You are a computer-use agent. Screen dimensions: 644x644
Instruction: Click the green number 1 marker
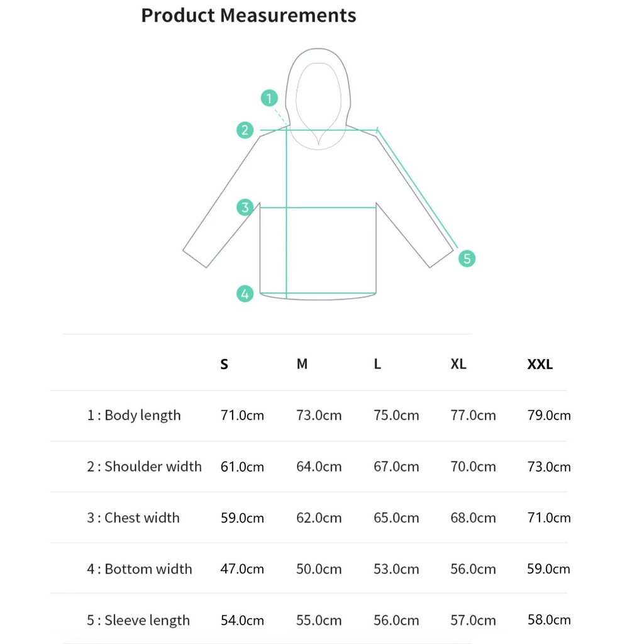point(269,98)
